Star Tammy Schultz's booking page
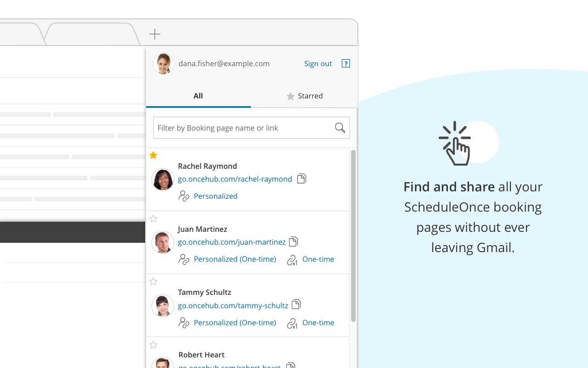Screen dimensions: 588x368 click(x=153, y=281)
